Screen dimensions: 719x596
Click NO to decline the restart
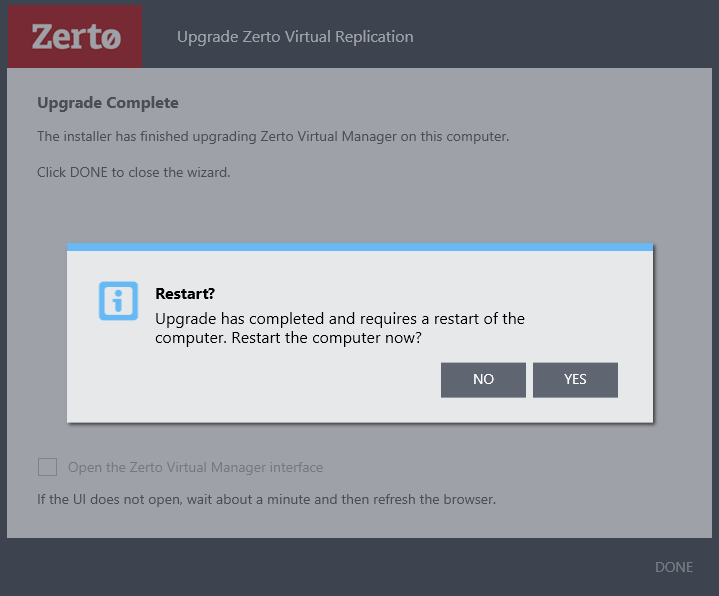tap(483, 380)
